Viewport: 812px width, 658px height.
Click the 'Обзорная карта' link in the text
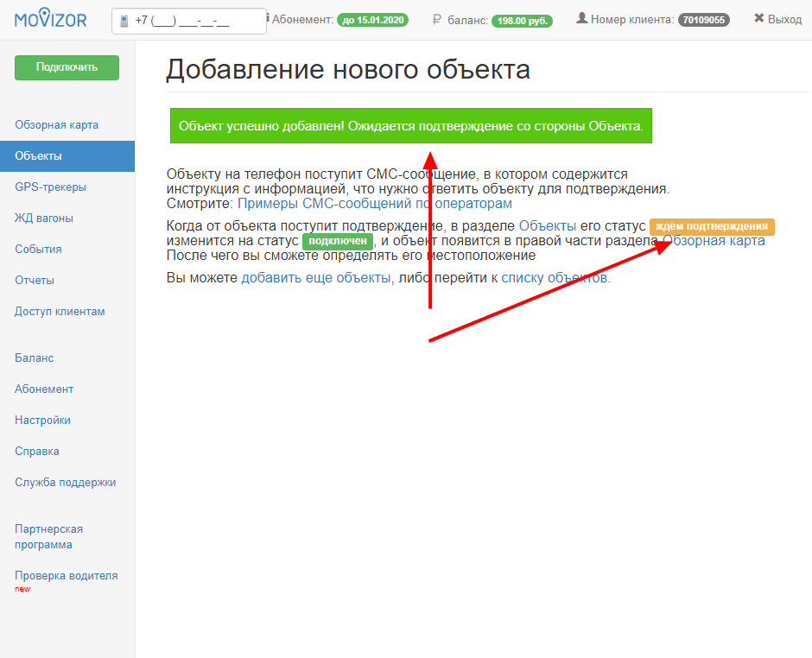pos(714,241)
